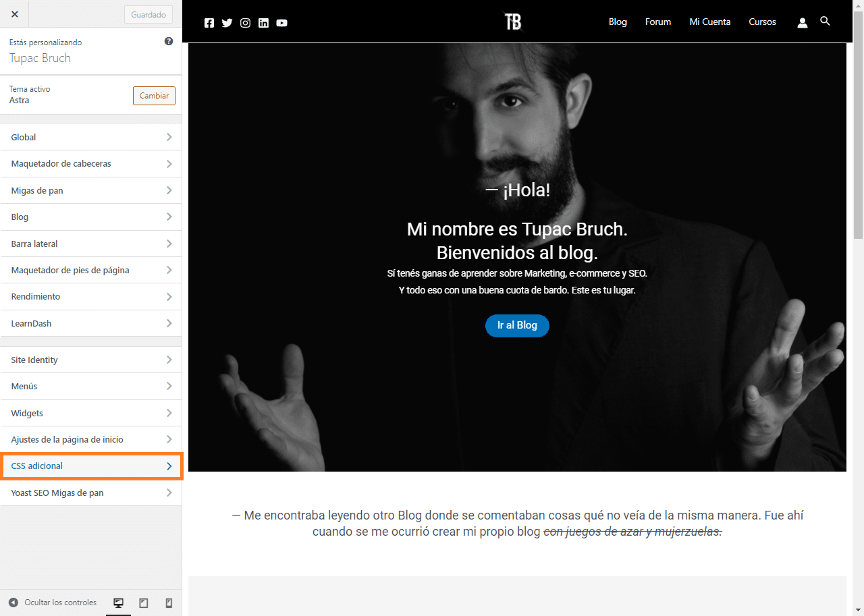Click the user account icon in the header
This screenshot has height=616, width=864.
click(802, 22)
